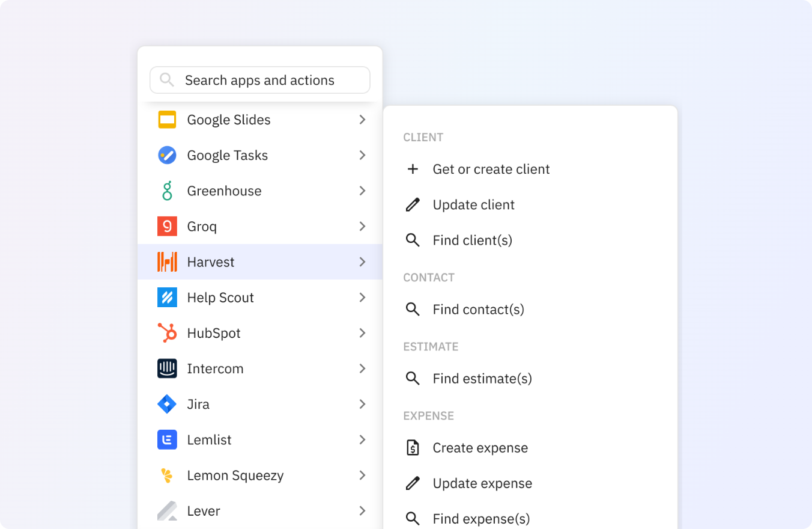Click the Groq logo icon
The width and height of the screenshot is (812, 529).
(167, 227)
